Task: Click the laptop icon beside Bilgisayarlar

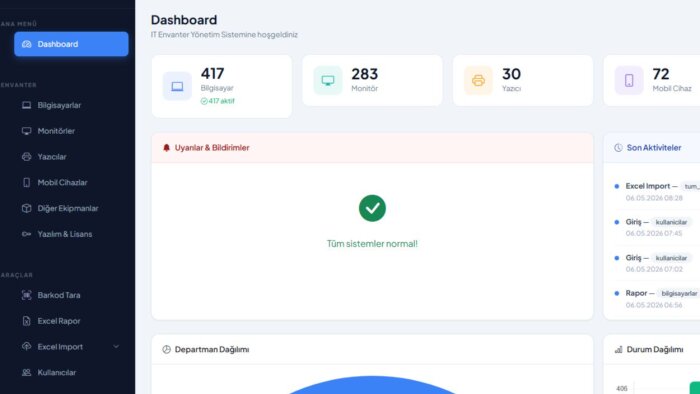Action: pos(27,105)
